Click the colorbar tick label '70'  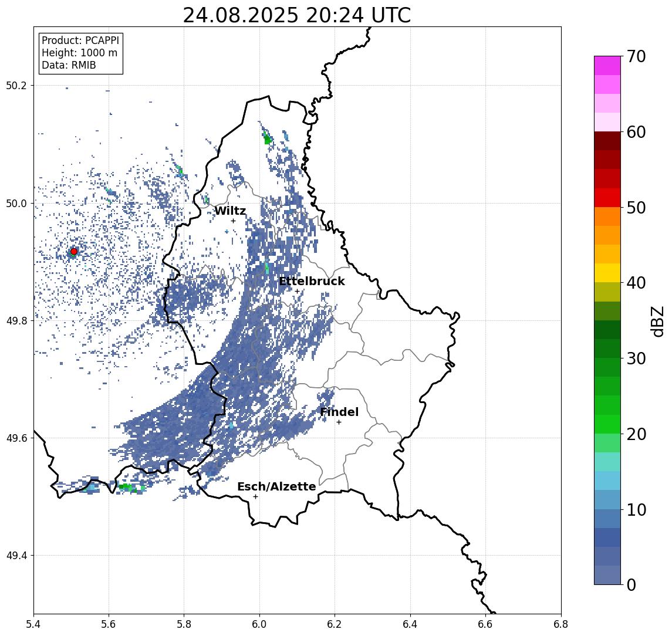[x=636, y=56]
